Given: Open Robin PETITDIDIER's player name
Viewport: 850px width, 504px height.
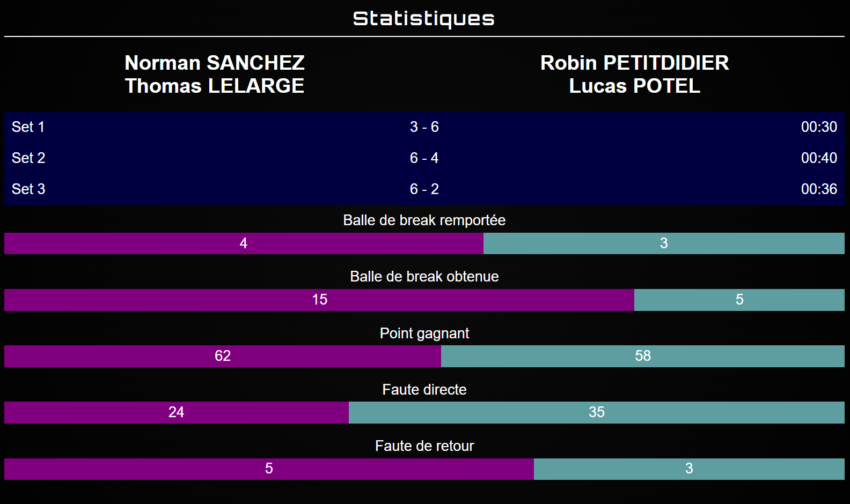Looking at the screenshot, I should point(634,63).
